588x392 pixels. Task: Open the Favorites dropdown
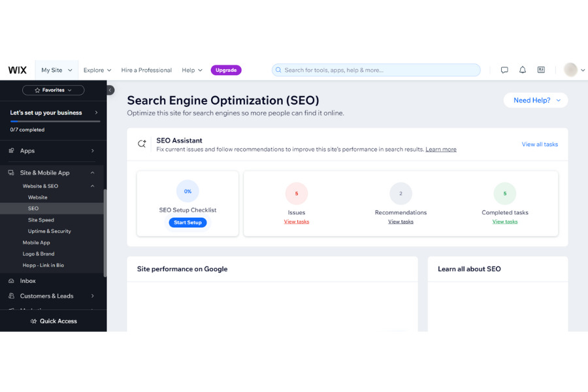click(53, 90)
